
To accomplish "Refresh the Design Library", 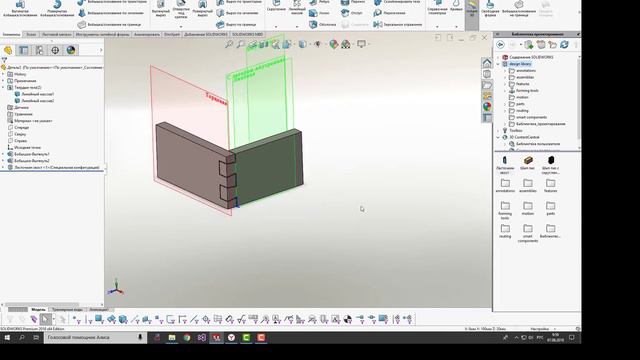I will [564, 44].
